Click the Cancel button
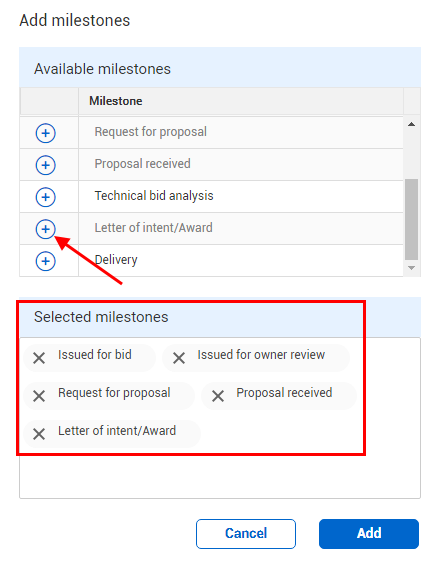 [x=246, y=534]
